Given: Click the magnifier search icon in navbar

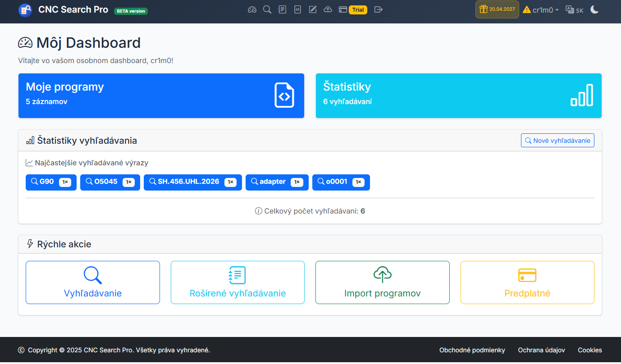Looking at the screenshot, I should (x=267, y=9).
